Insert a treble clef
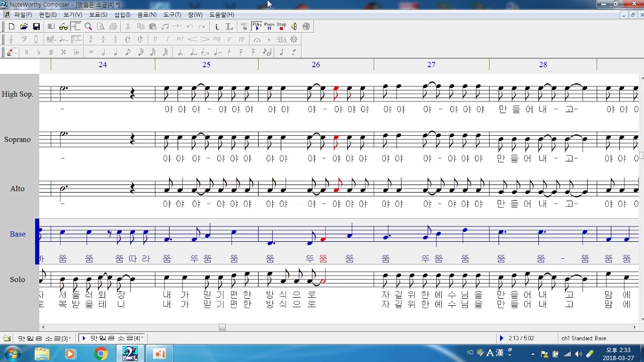This screenshot has height=362, width=644. [x=12, y=39]
